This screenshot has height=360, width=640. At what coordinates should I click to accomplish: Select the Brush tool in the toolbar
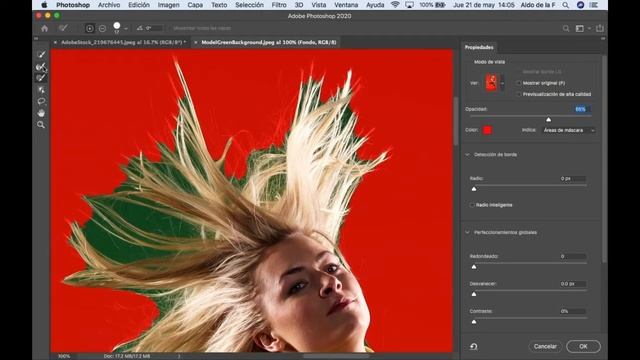point(41,78)
